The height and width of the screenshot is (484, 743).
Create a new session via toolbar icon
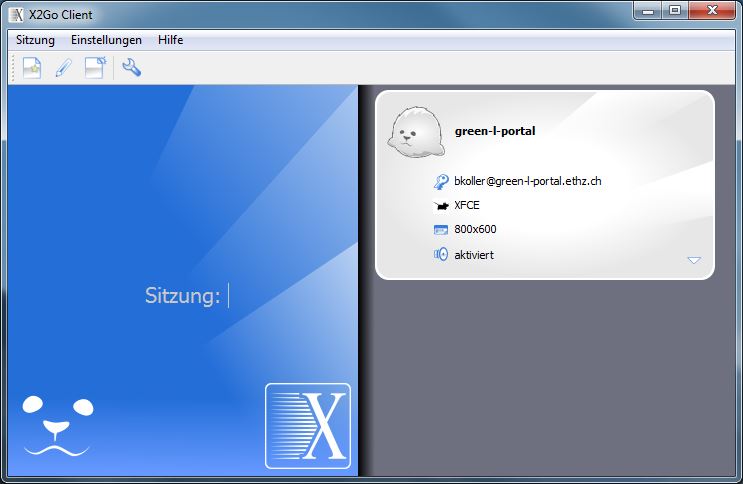[x=32, y=68]
